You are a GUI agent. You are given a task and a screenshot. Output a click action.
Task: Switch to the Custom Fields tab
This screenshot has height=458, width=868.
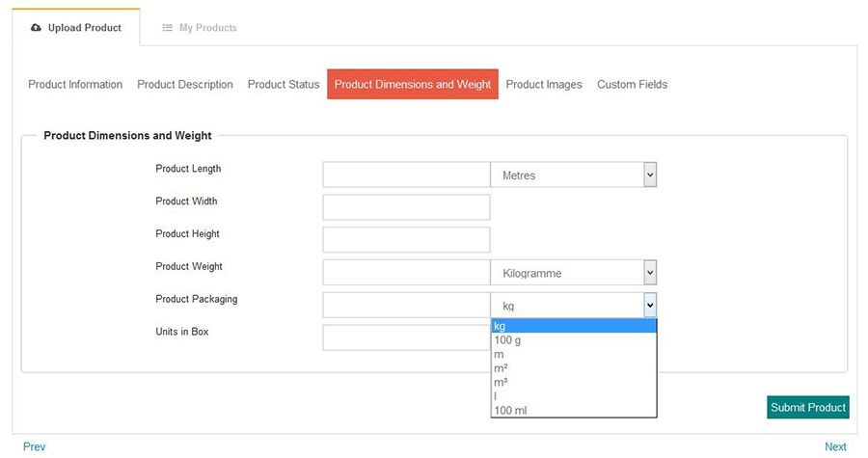point(632,85)
